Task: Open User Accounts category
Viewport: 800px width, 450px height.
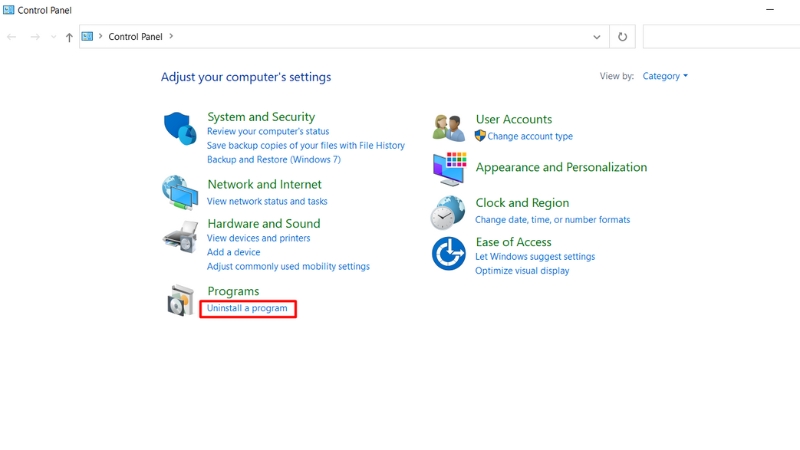Action: point(514,119)
